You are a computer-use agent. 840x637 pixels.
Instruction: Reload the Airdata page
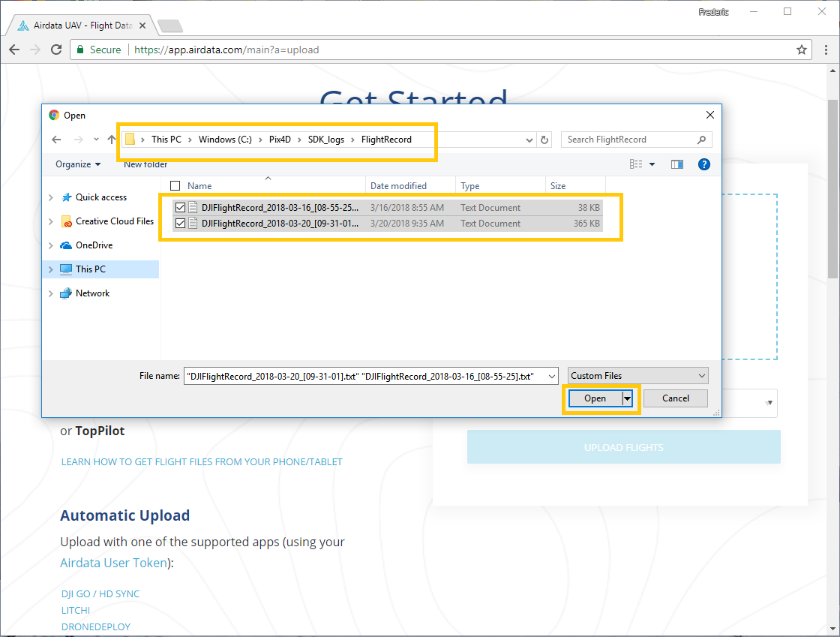(x=56, y=50)
